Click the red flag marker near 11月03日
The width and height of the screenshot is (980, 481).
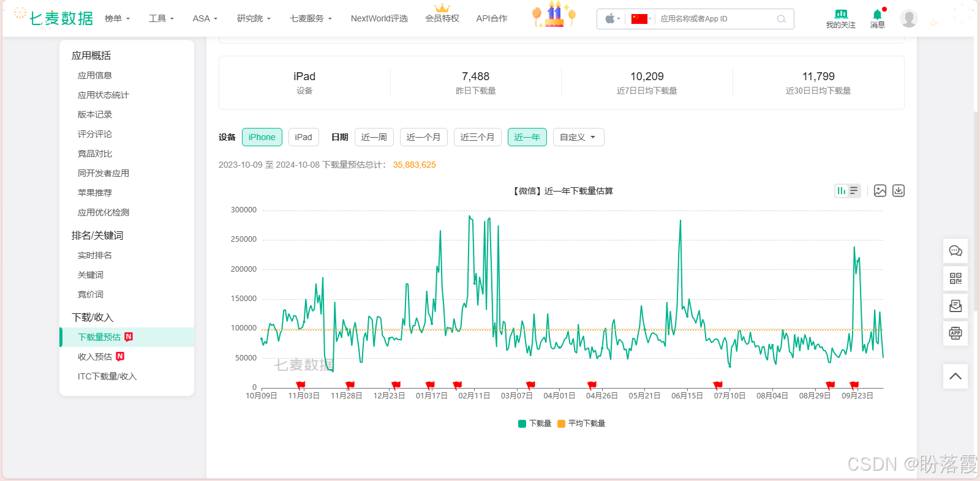[x=301, y=385]
